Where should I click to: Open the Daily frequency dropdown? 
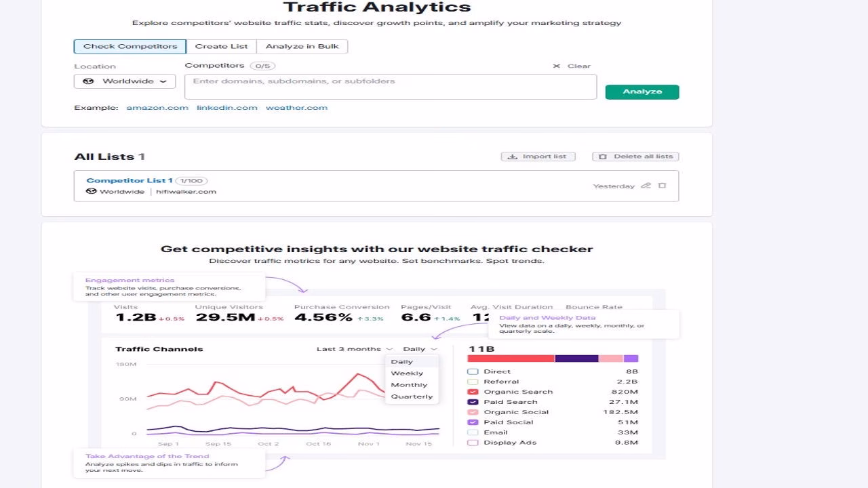[x=419, y=348]
